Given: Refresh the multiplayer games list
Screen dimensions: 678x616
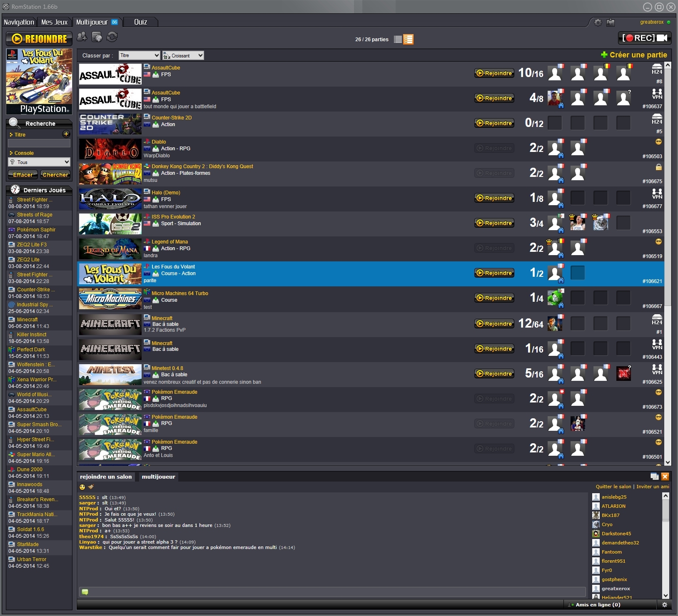Looking at the screenshot, I should pos(112,37).
